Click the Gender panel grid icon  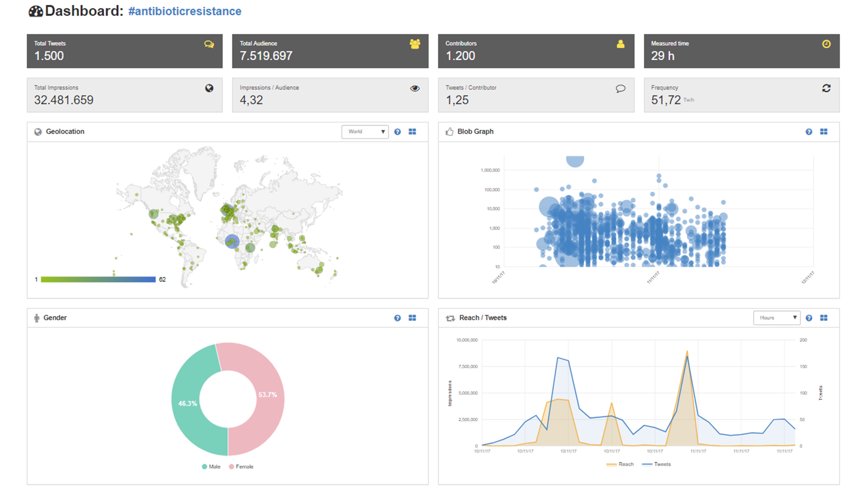pos(412,318)
